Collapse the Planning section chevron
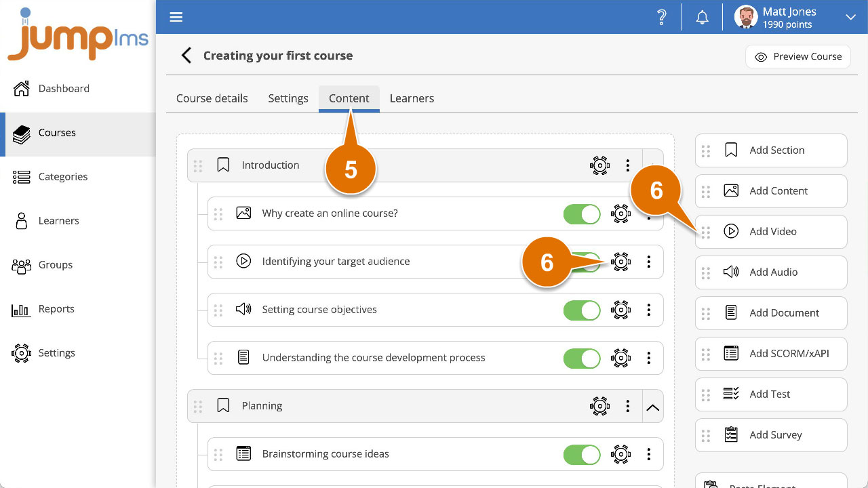The image size is (868, 488). pyautogui.click(x=652, y=407)
